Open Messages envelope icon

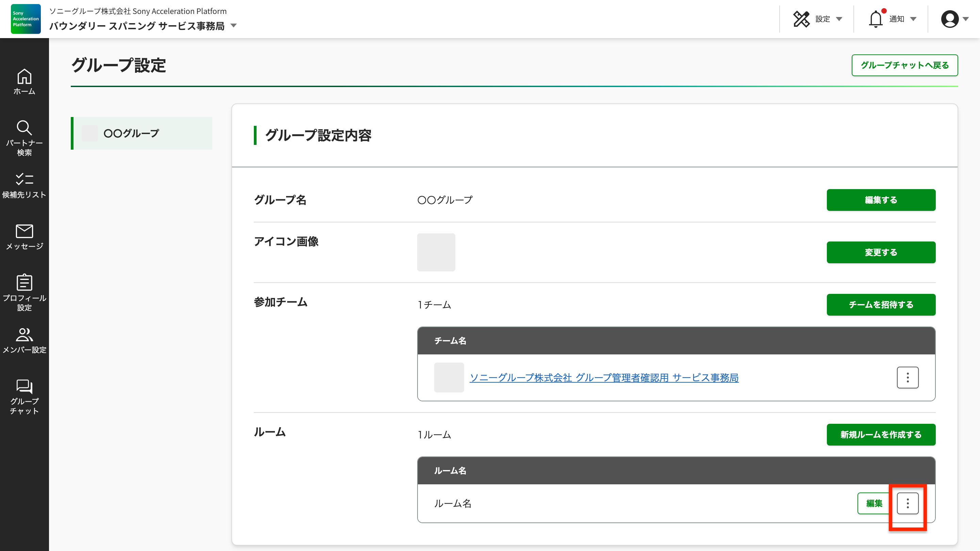pyautogui.click(x=24, y=231)
